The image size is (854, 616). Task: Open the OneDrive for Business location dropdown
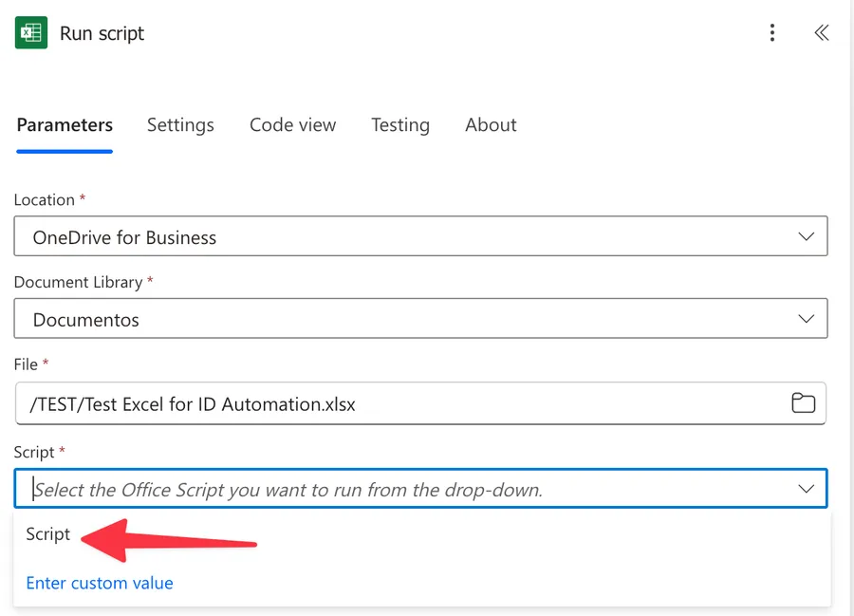coord(421,235)
